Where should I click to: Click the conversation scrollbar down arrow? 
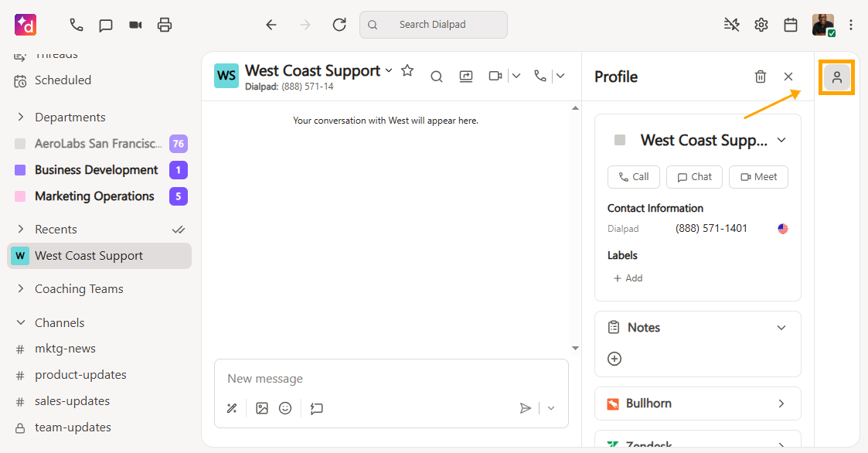point(575,349)
